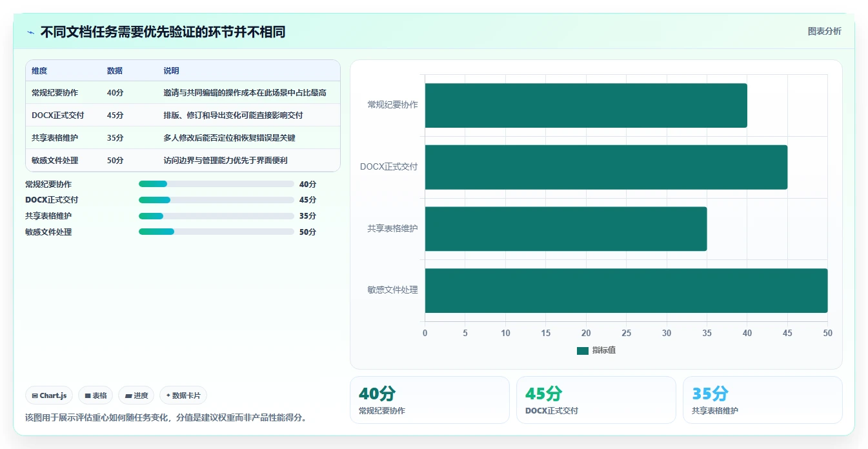Click the lightning icon beside the title
Screen dimensions: 868x449
[30, 32]
